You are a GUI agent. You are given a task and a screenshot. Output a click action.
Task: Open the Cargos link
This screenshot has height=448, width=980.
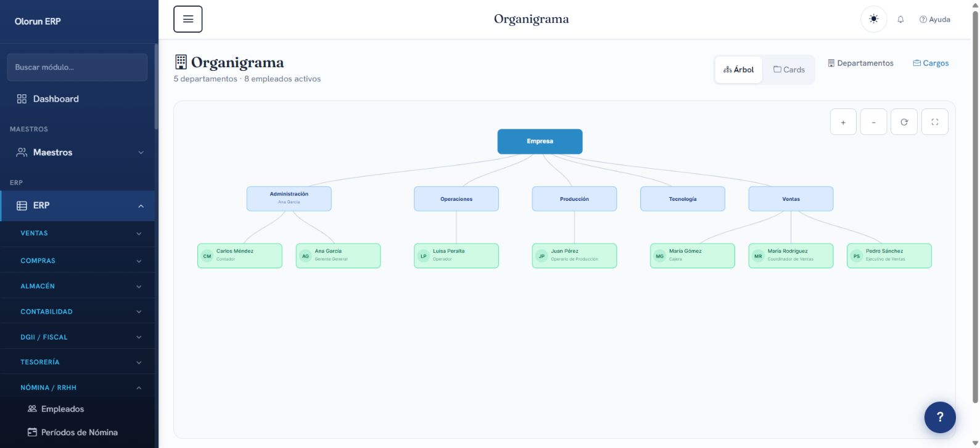coord(931,63)
